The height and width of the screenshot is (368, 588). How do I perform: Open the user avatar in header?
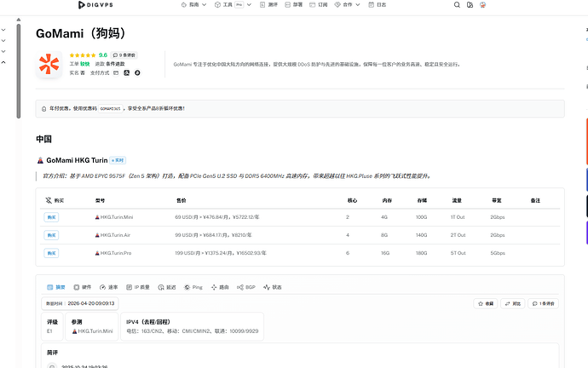click(482, 5)
